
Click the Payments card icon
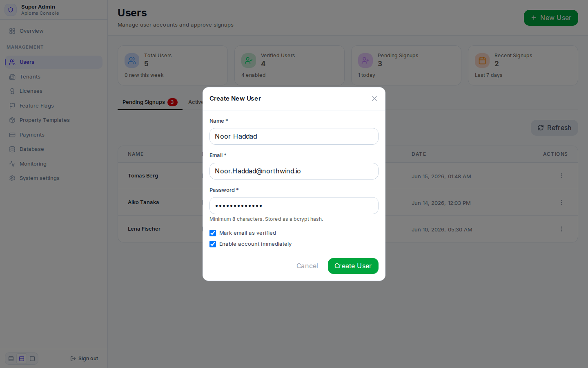[x=12, y=135]
